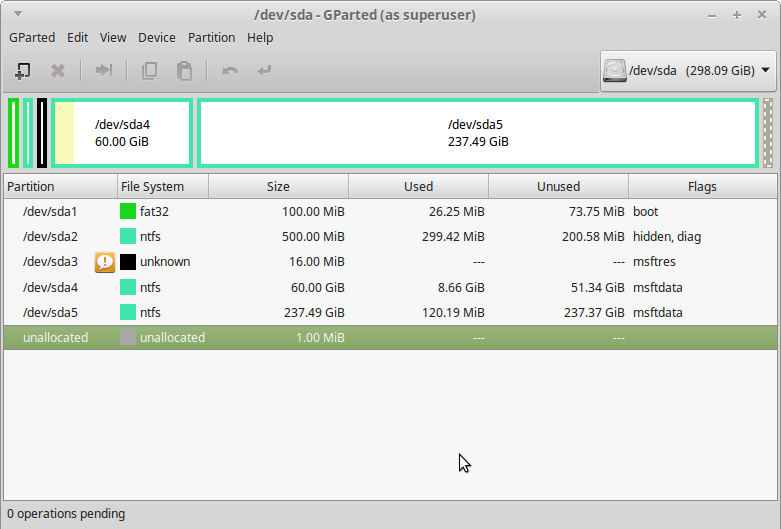Screen dimensions: 781x529
Task: Select /dev/sda4 block in disk map
Action: (122, 133)
